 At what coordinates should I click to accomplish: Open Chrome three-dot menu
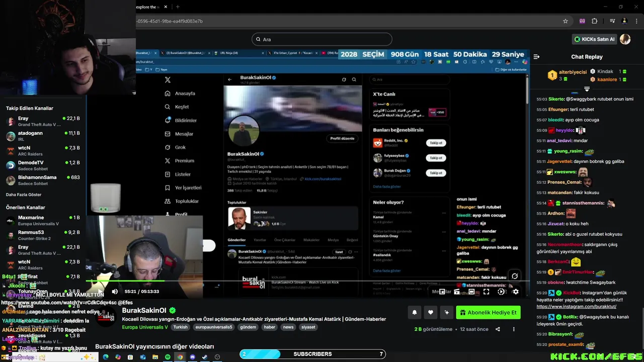635,21
